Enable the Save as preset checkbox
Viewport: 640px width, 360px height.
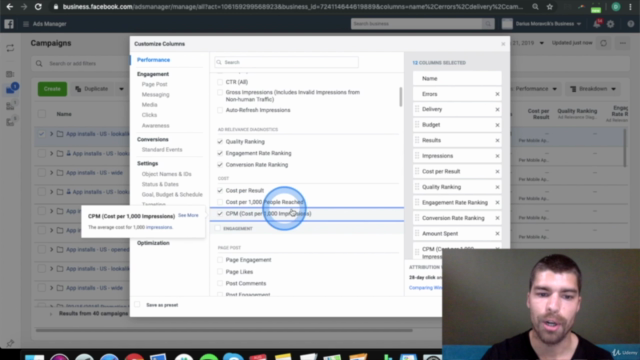pos(137,304)
